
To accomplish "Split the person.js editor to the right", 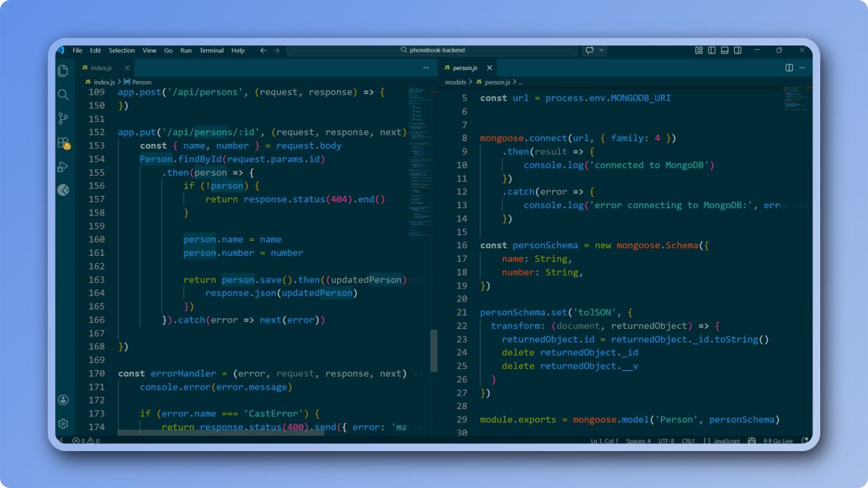I will click(789, 67).
